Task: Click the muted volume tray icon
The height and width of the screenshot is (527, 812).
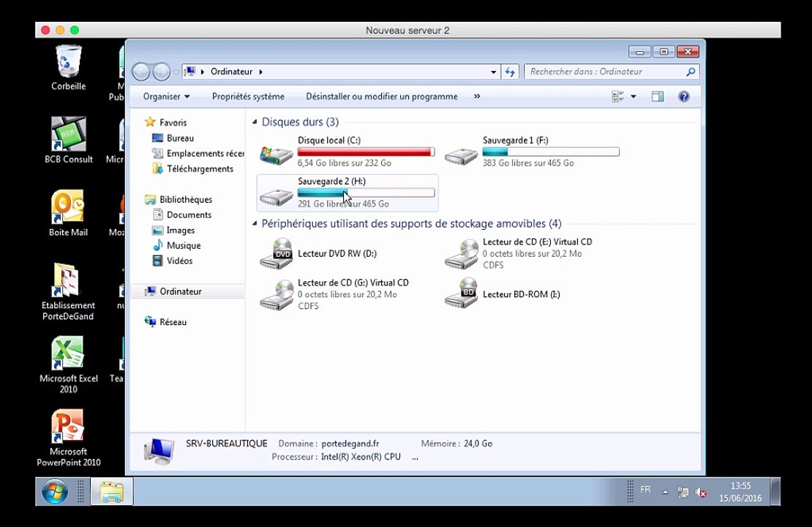Action: [x=701, y=493]
